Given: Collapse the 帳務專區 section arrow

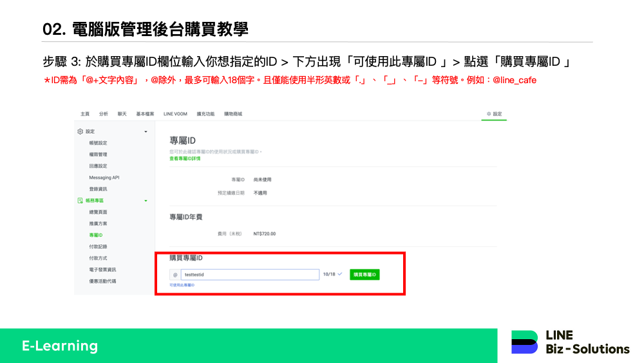Looking at the screenshot, I should (146, 201).
